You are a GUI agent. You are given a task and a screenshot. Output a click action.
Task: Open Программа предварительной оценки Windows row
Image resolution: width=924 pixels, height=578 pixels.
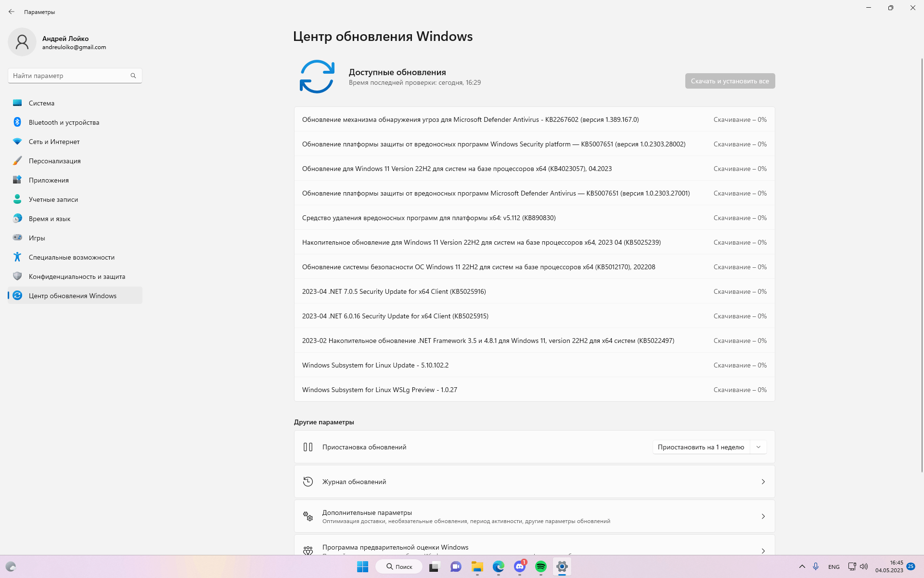click(x=535, y=545)
